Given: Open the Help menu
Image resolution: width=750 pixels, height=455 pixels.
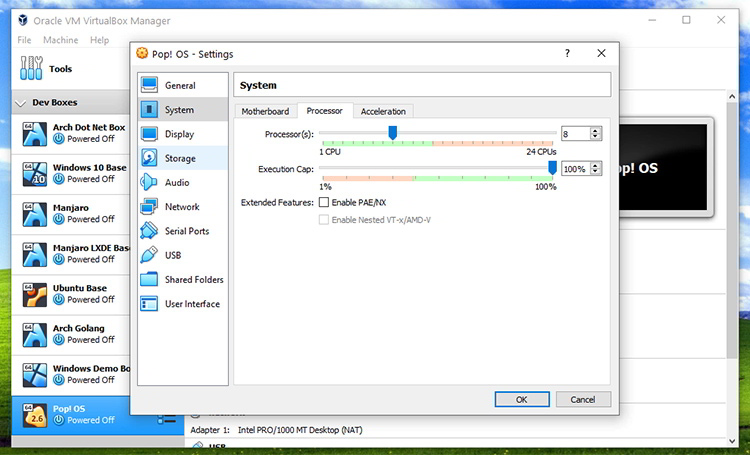Looking at the screenshot, I should (x=99, y=40).
